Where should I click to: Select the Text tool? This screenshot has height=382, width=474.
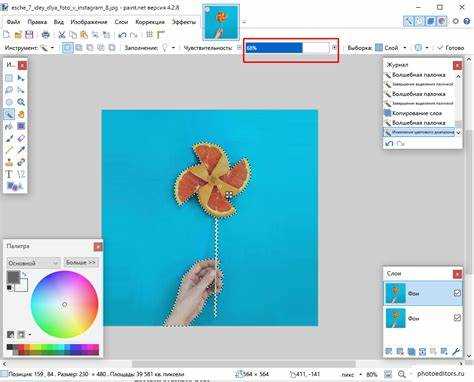(x=9, y=174)
